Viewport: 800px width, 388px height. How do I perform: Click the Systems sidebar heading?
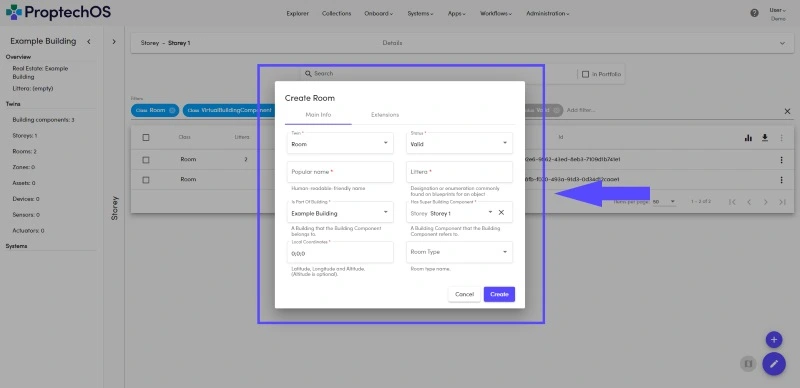tap(16, 246)
